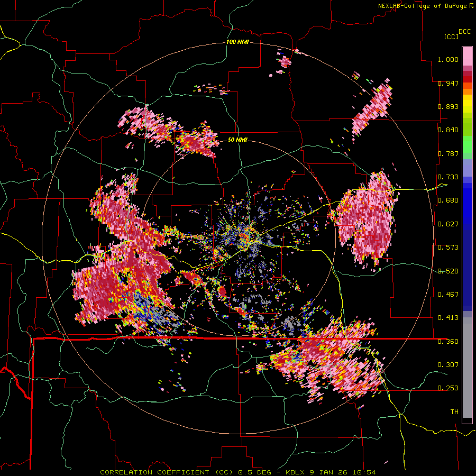
Task: Pick the bright green band in the color scale
Action: pyautogui.click(x=467, y=144)
